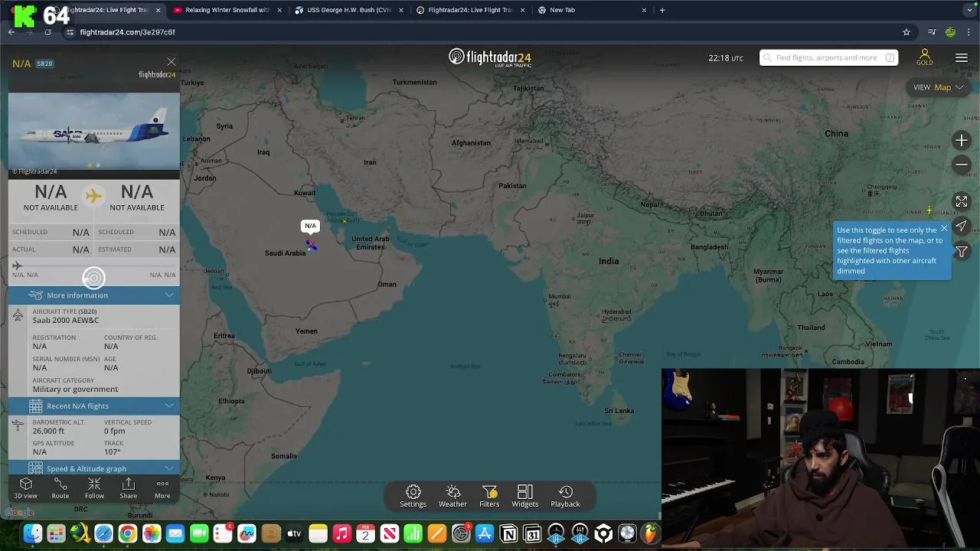Zoom out on the map

pyautogui.click(x=962, y=165)
